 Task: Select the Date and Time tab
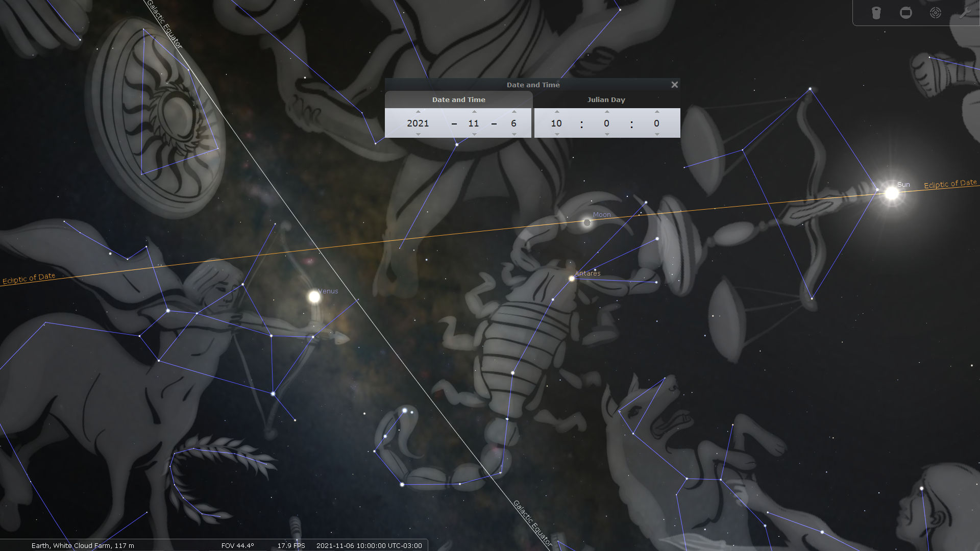458,99
